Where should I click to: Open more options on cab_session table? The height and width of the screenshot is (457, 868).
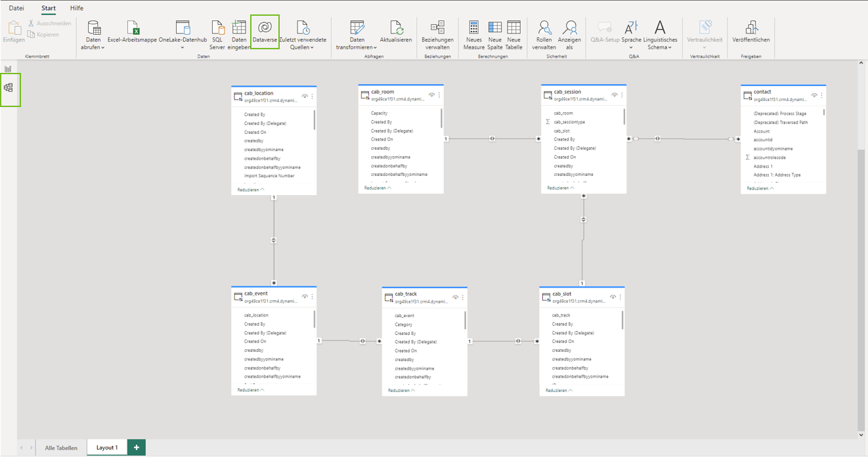coord(622,95)
